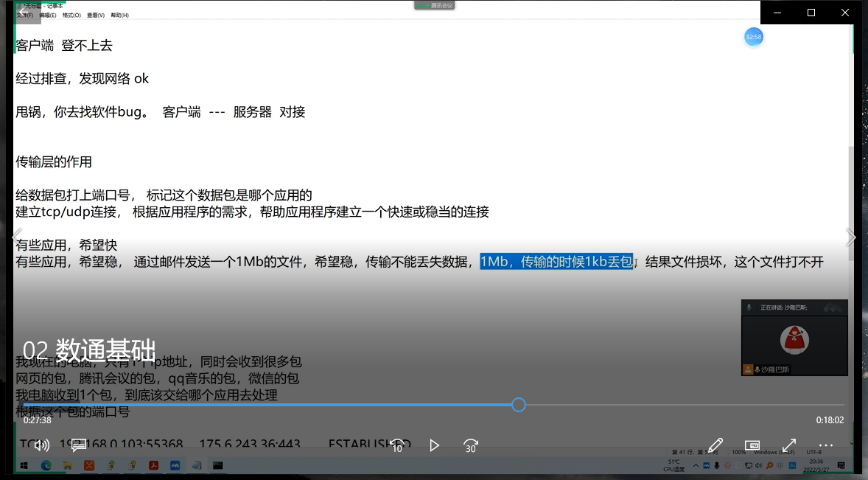Open the subtitle/danmaku panel

click(x=78, y=445)
